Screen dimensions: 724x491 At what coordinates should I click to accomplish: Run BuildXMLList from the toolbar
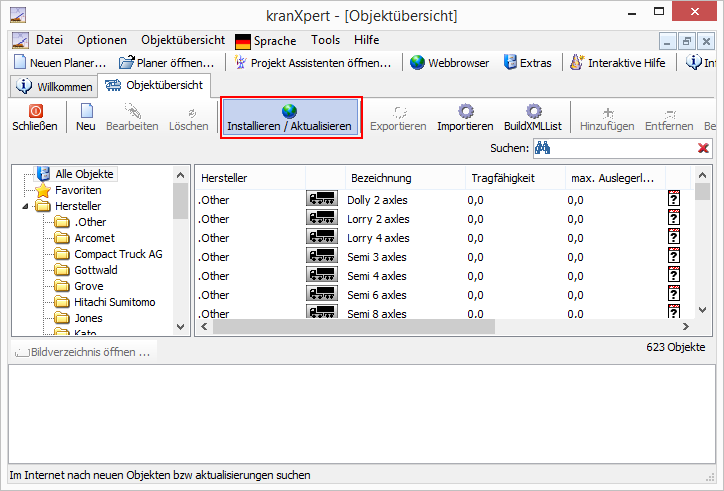pos(534,111)
